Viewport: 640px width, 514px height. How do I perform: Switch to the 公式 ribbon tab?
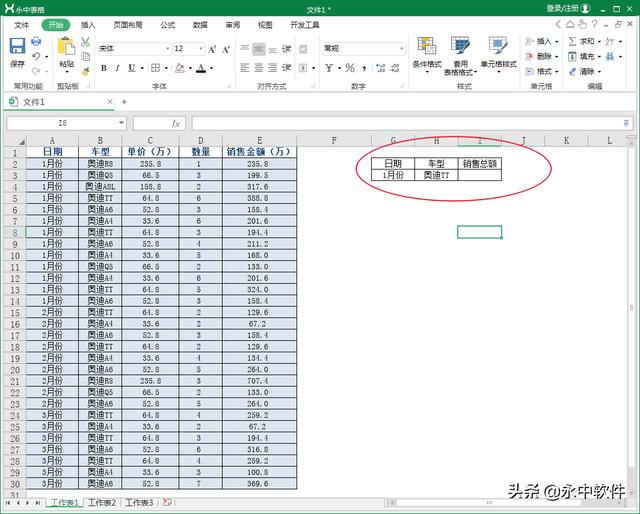(167, 25)
